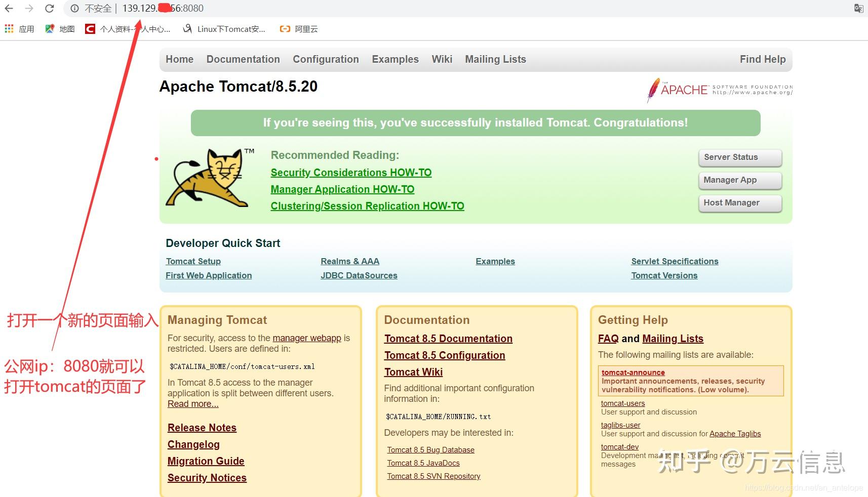This screenshot has height=497, width=868.
Task: Open the Migration Guide link
Action: point(206,461)
